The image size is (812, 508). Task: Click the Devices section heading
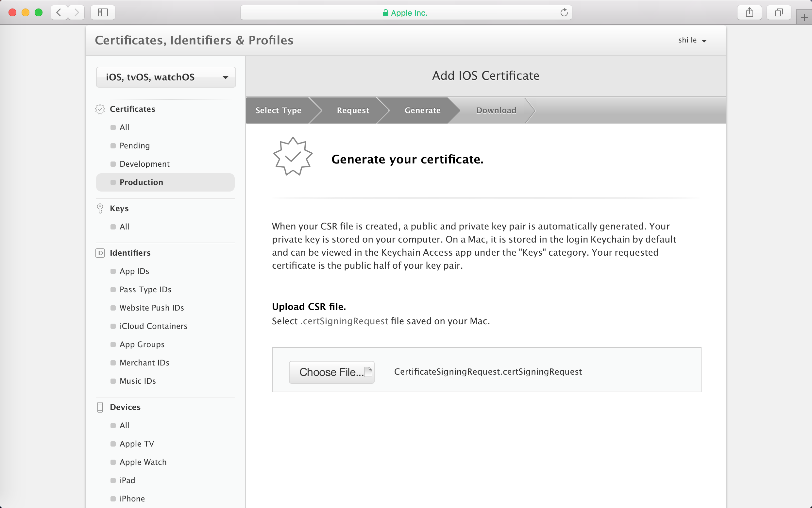pyautogui.click(x=125, y=407)
